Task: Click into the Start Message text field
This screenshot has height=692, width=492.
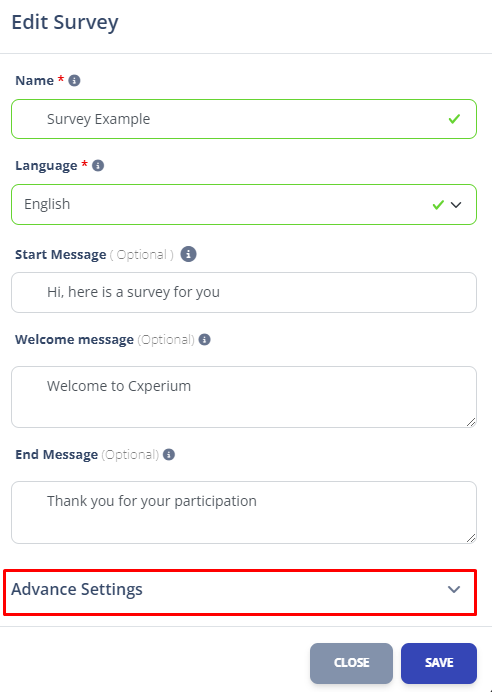Action: (244, 293)
